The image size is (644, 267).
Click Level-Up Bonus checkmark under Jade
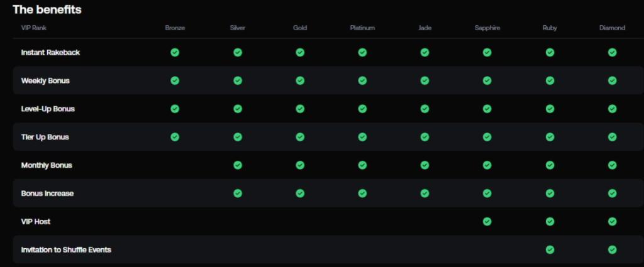pos(425,109)
